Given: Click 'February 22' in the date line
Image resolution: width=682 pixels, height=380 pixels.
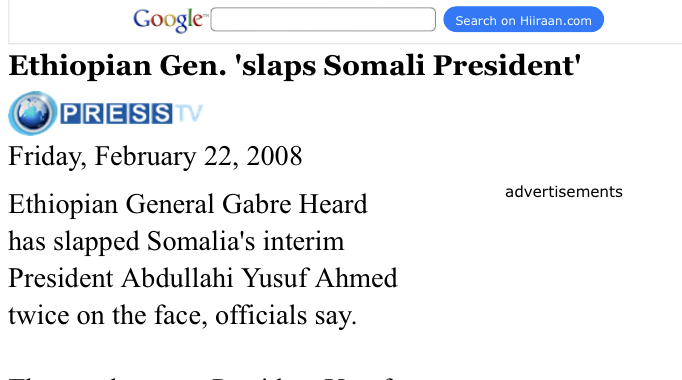Looking at the screenshot, I should tap(166, 157).
